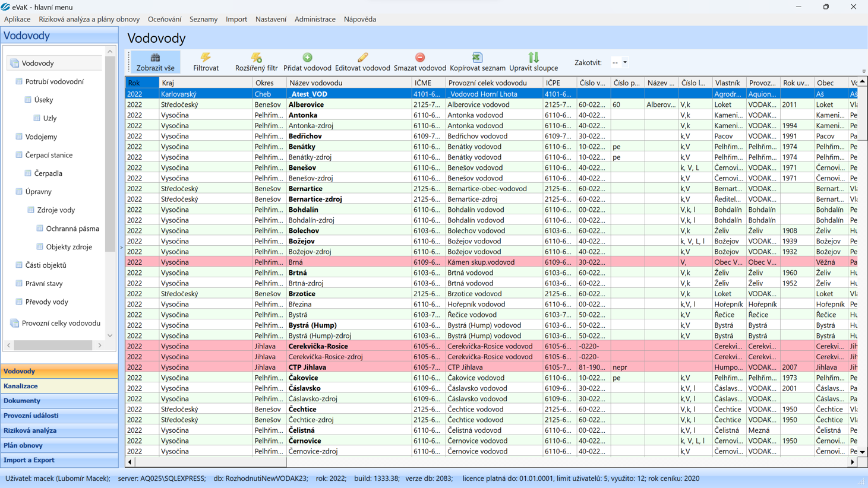Open Import a Export navigation section
Viewport: 868px width, 488px height.
pyautogui.click(x=59, y=460)
